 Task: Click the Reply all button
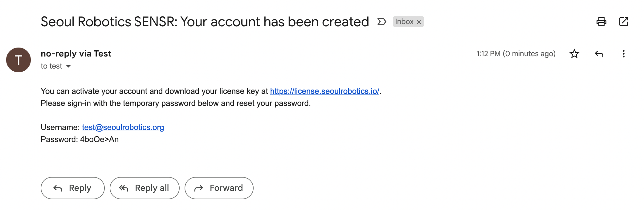click(145, 188)
